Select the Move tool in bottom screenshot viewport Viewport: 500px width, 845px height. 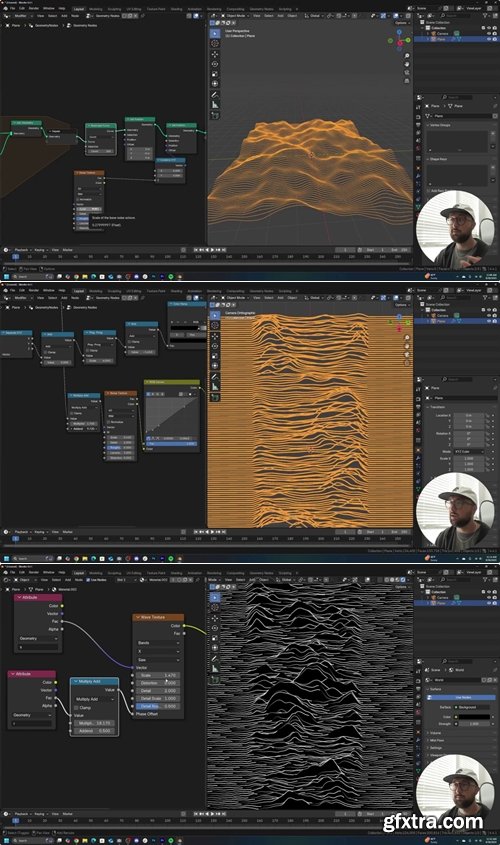(215, 618)
